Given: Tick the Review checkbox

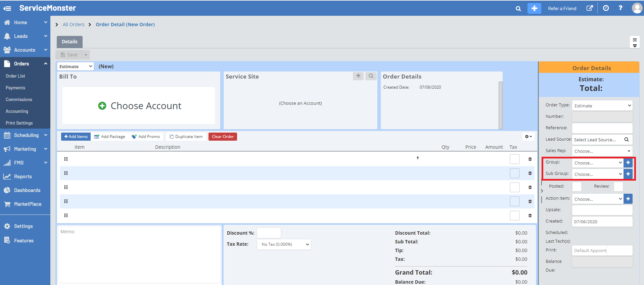Looking at the screenshot, I should [x=618, y=186].
